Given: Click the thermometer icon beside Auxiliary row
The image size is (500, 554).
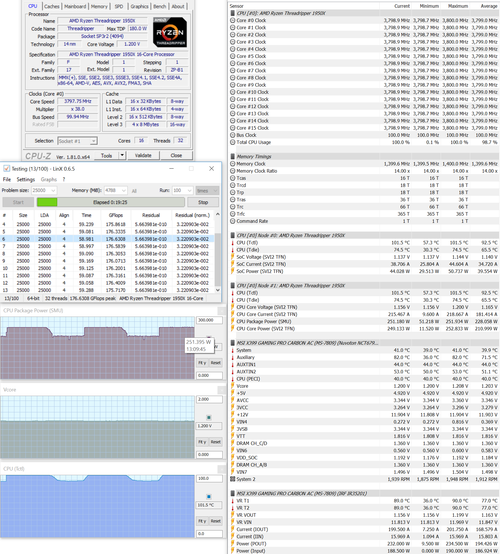Looking at the screenshot, I should (x=233, y=357).
